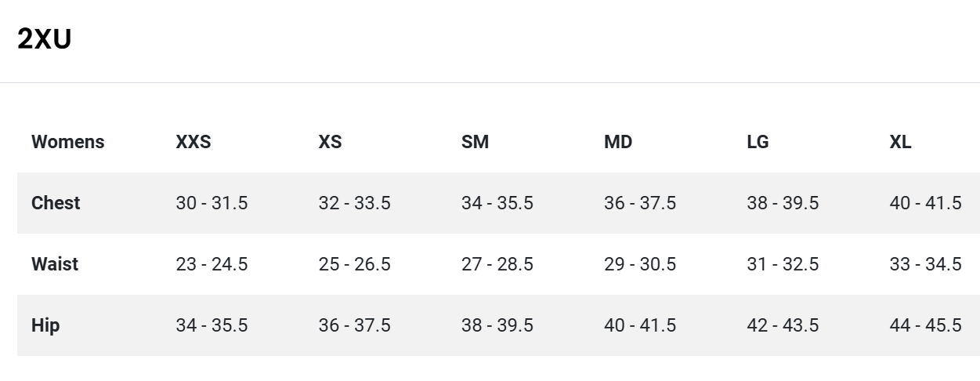The image size is (980, 381).
Task: Click the XS size header
Action: coord(330,142)
